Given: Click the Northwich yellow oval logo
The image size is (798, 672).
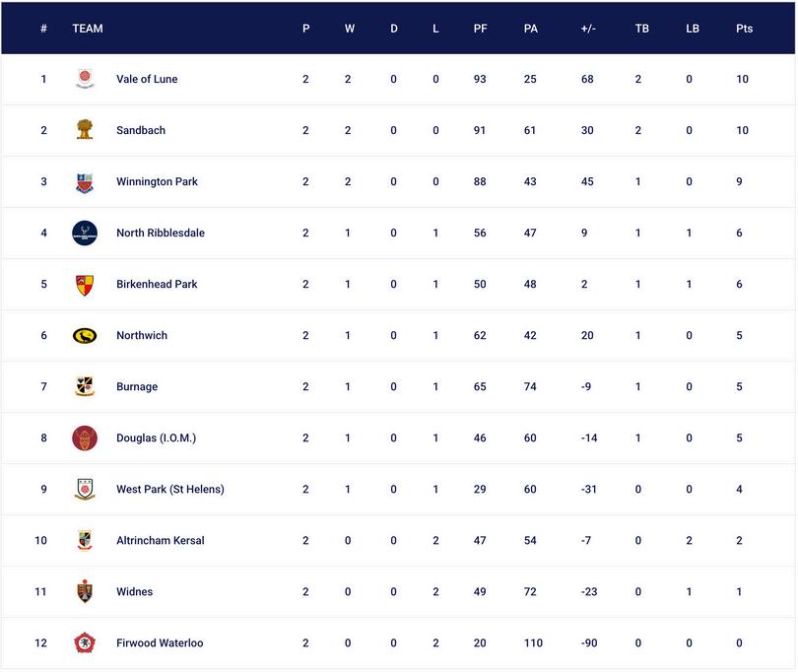Looking at the screenshot, I should click(x=85, y=335).
